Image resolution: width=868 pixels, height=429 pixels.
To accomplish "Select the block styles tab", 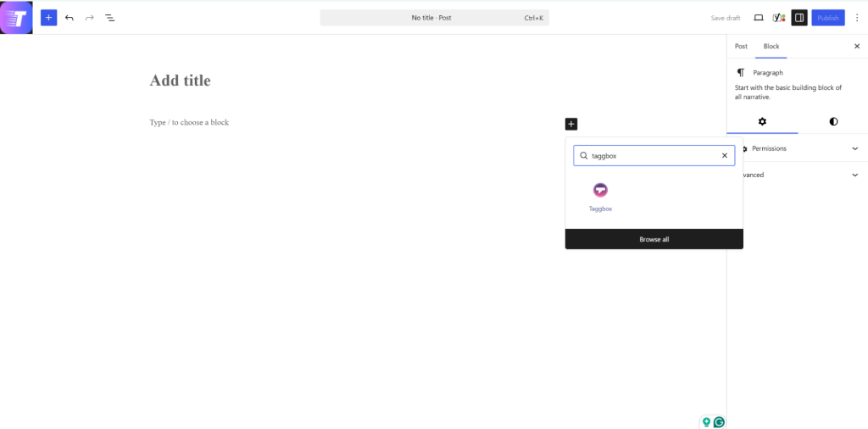I will coord(833,122).
